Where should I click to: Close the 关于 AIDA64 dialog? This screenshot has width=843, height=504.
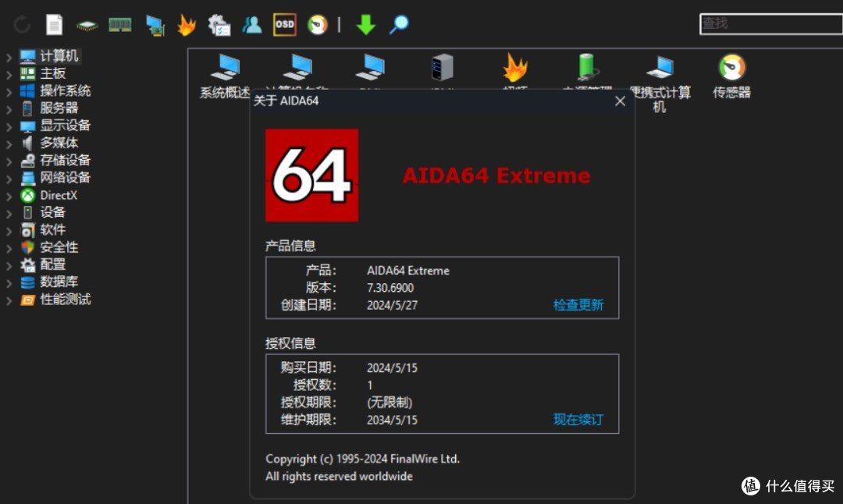(x=620, y=101)
